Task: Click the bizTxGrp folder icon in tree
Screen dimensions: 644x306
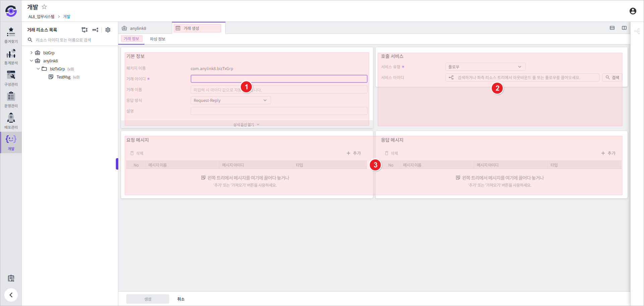Action: coord(44,69)
